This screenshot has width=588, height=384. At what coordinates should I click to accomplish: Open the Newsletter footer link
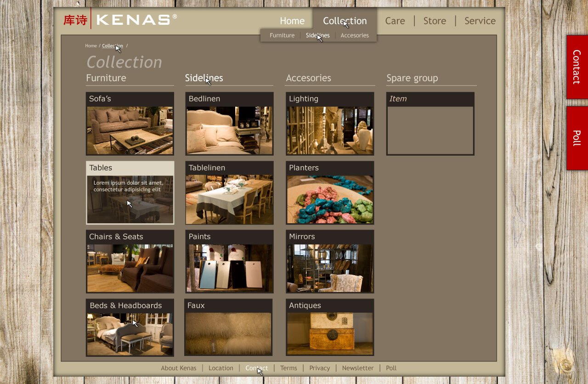(358, 368)
